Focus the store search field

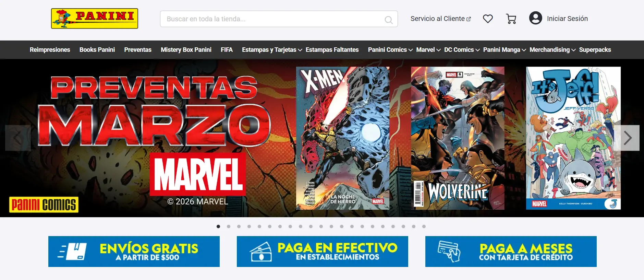pos(279,19)
